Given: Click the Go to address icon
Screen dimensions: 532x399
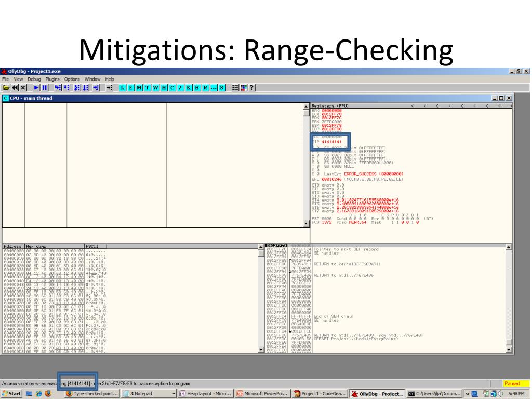Looking at the screenshot, I should [x=109, y=87].
